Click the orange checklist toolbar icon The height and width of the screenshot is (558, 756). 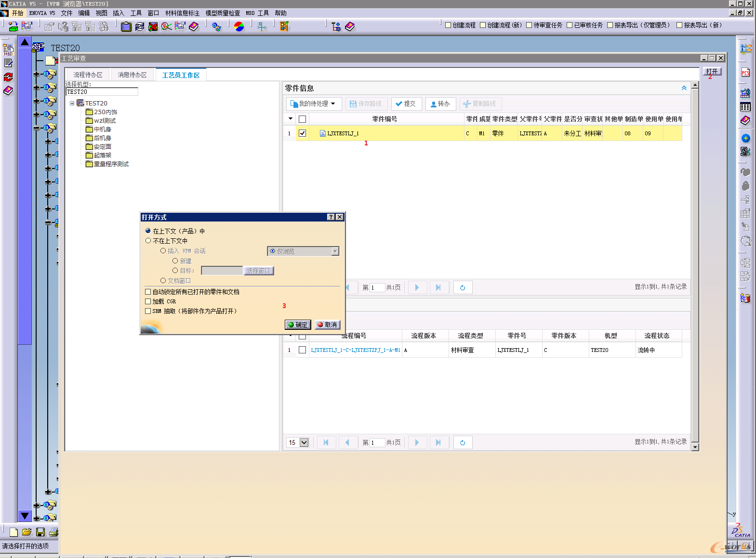(x=284, y=26)
